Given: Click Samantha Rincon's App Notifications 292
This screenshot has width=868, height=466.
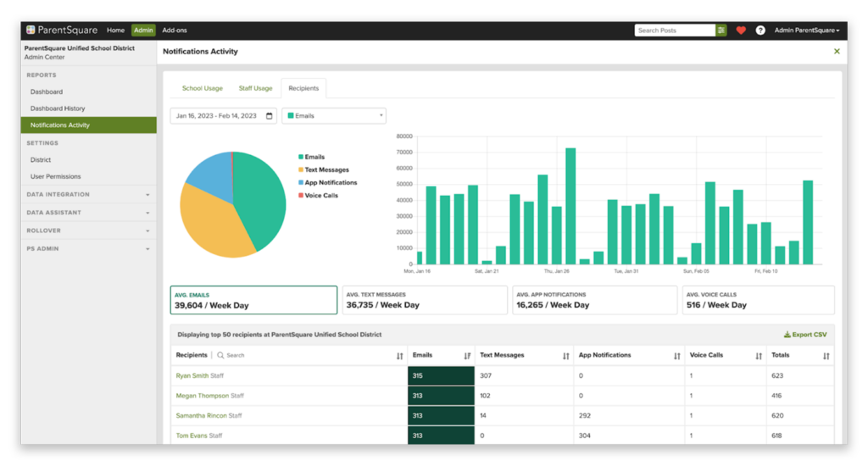Looking at the screenshot, I should pos(585,416).
